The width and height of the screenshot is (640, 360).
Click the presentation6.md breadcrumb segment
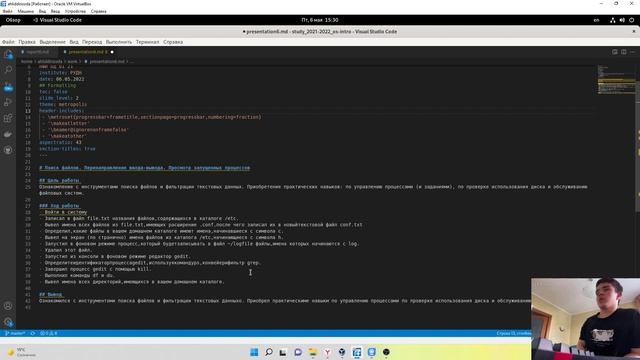pos(107,62)
